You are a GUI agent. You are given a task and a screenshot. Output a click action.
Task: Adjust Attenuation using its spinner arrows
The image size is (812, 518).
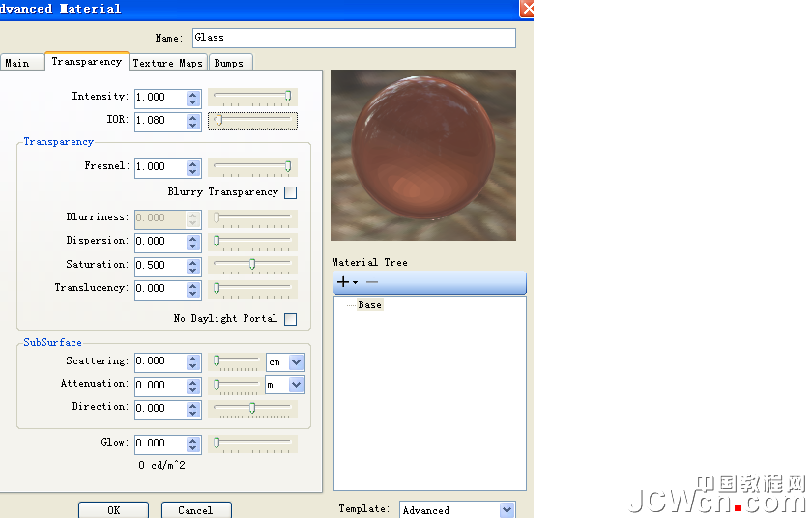point(193,386)
